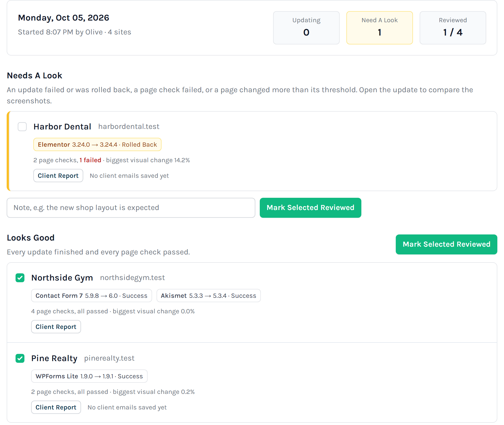Click Mark Selected Reviewed in Looks Good header

[447, 244]
